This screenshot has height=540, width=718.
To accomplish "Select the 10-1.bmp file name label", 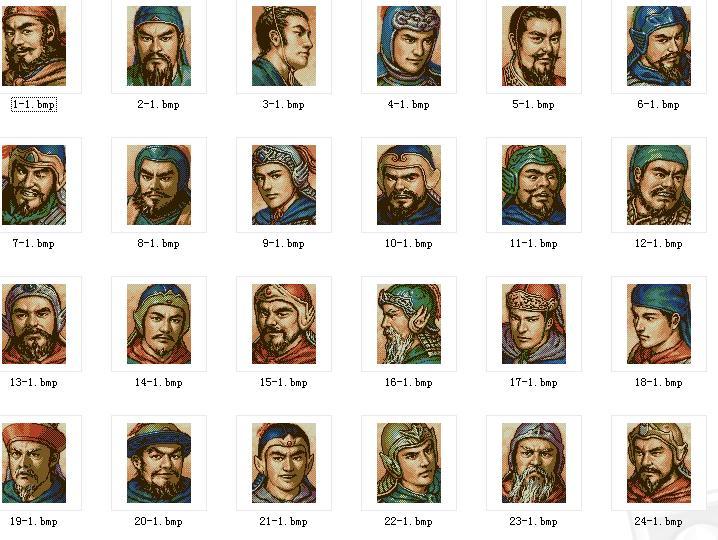I will point(408,243).
